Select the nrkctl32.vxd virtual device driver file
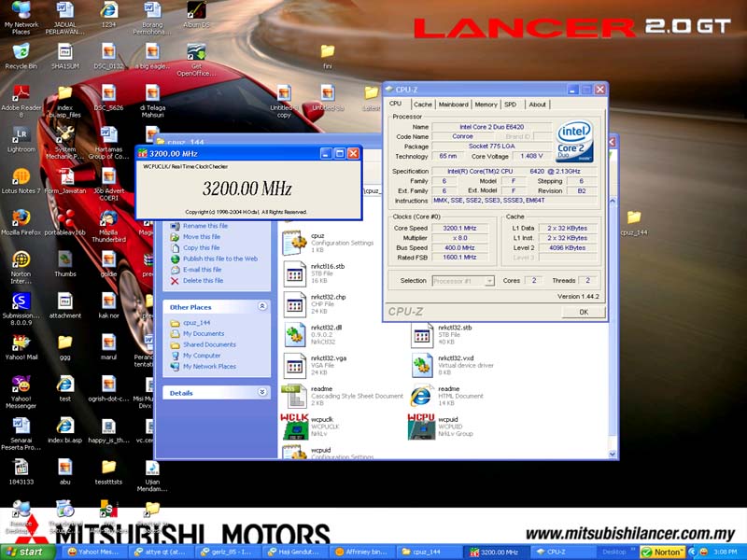Viewport: 747px width, 560px height. point(453,365)
